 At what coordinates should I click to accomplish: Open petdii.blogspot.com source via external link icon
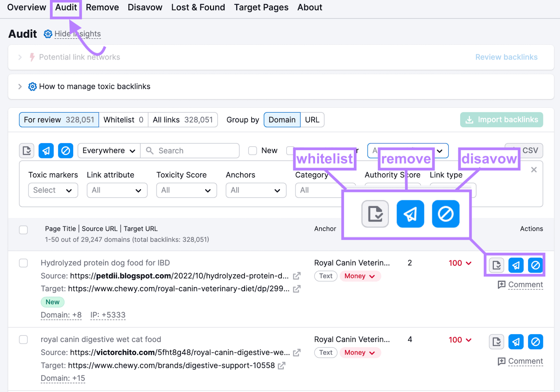coord(297,276)
